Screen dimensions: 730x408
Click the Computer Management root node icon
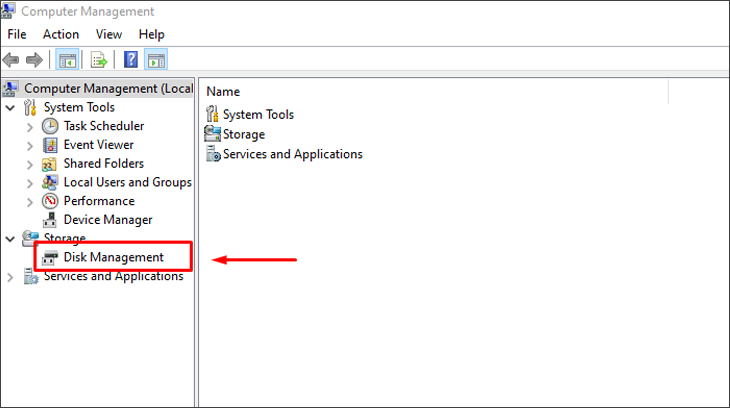coord(11,88)
